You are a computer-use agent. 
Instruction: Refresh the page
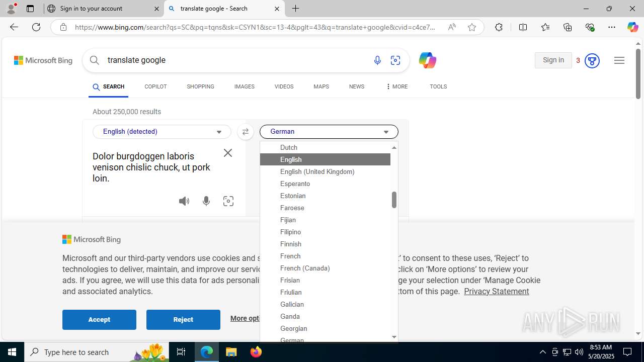coord(36,27)
